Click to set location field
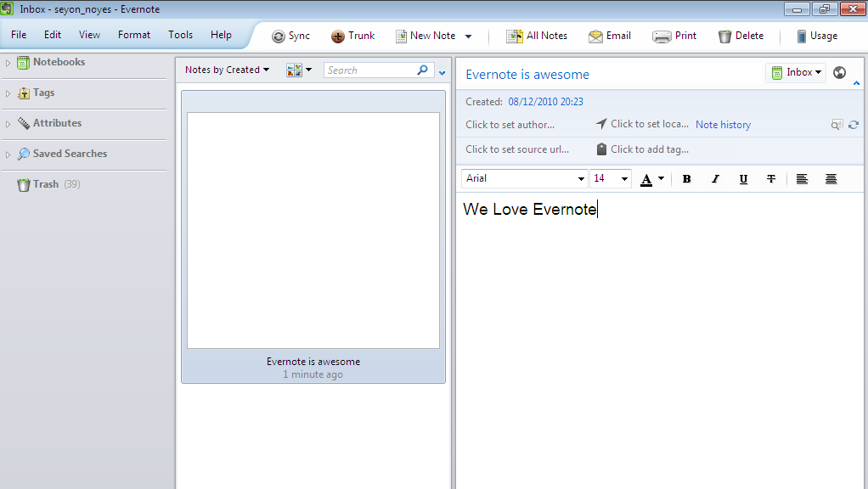This screenshot has width=868, height=489. click(650, 125)
